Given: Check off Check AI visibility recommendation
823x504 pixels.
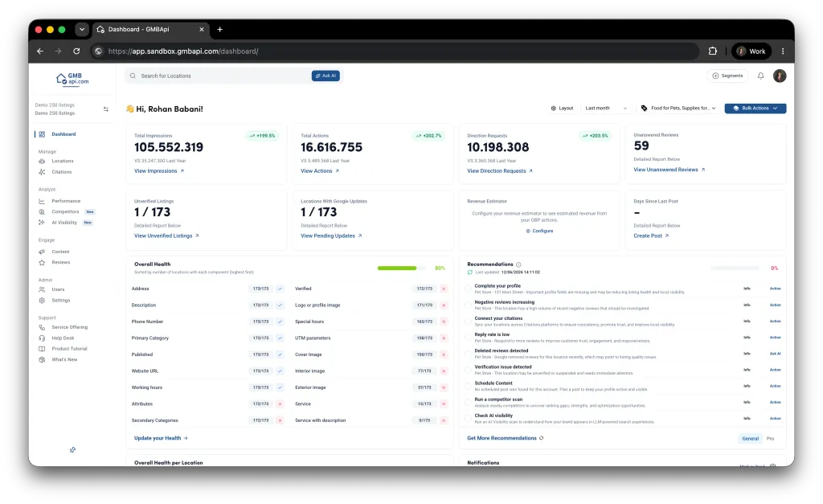Looking at the screenshot, I should [x=469, y=419].
